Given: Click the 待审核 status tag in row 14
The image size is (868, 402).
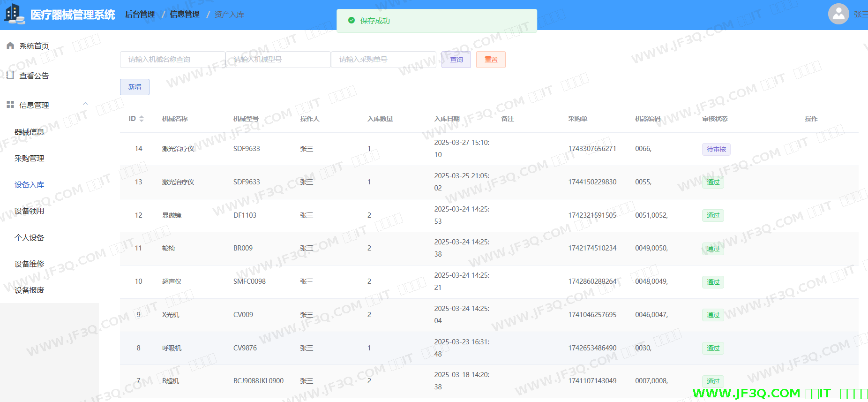Looking at the screenshot, I should click(x=716, y=149).
